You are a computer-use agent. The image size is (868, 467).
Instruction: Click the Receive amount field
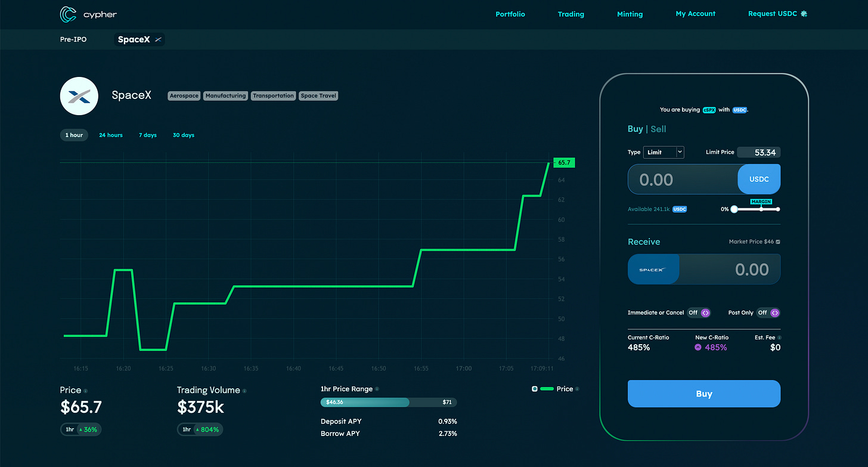point(730,269)
